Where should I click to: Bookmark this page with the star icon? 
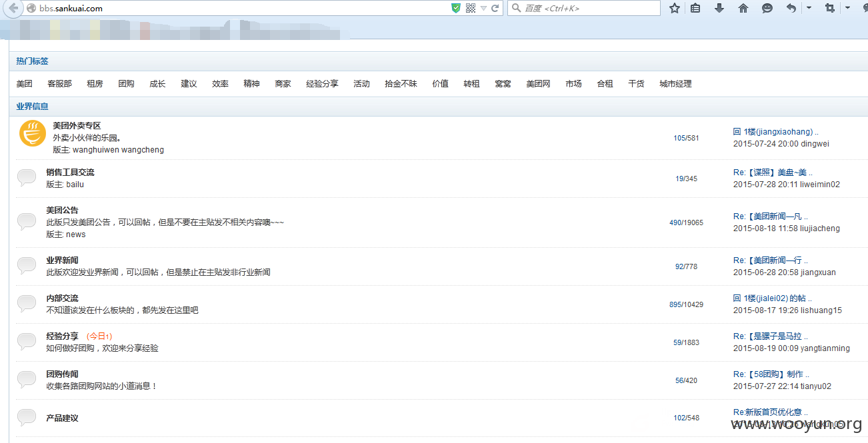tap(675, 9)
